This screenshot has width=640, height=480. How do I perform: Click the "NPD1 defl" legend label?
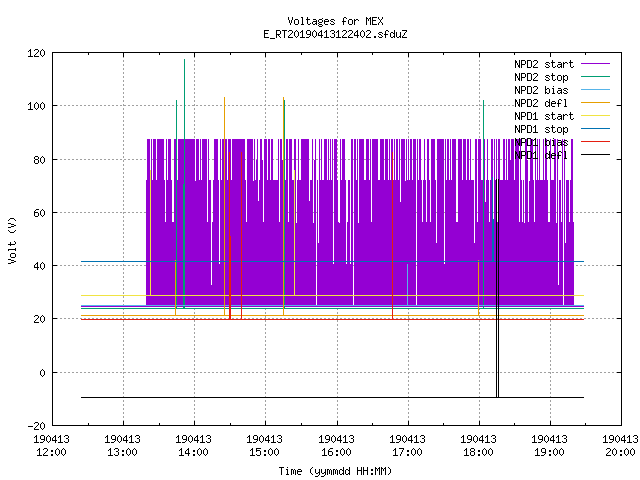(x=541, y=156)
